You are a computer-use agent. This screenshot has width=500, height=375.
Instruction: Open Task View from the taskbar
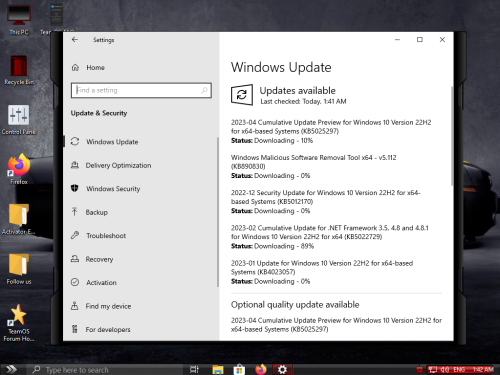[194, 369]
